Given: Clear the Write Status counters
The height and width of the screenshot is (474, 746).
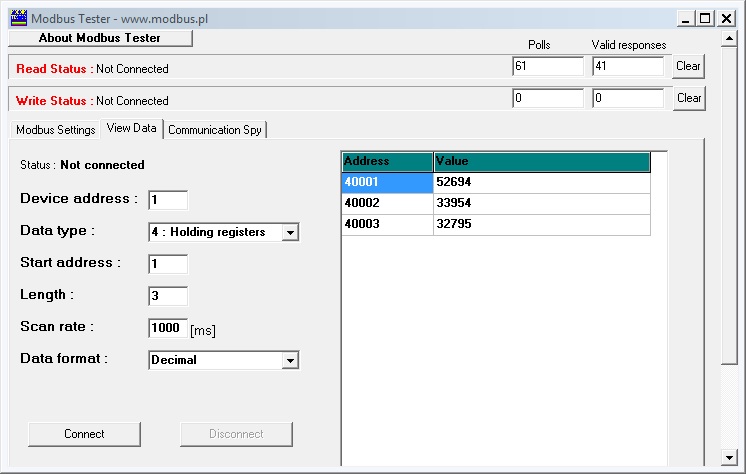Looking at the screenshot, I should [x=688, y=98].
